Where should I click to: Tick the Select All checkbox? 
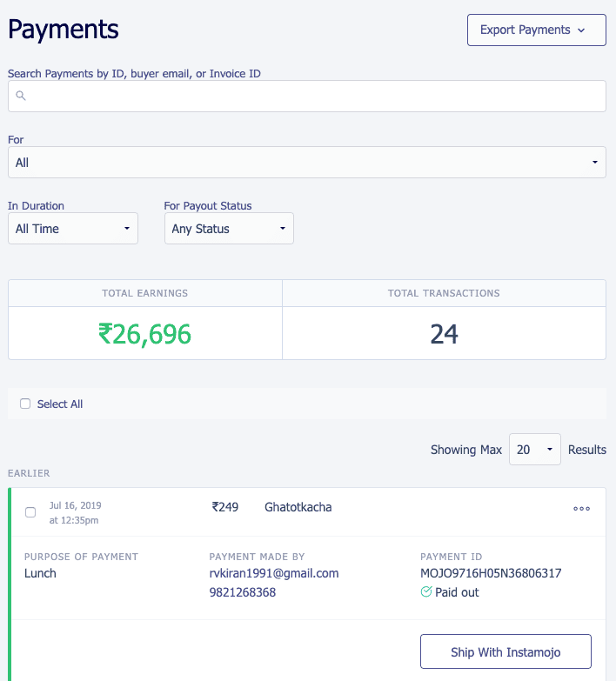[x=25, y=404]
